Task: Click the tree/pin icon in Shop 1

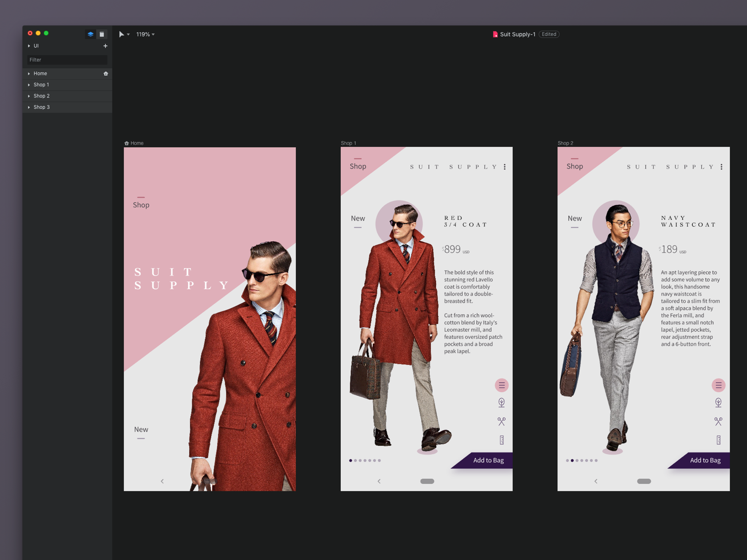Action: (501, 403)
